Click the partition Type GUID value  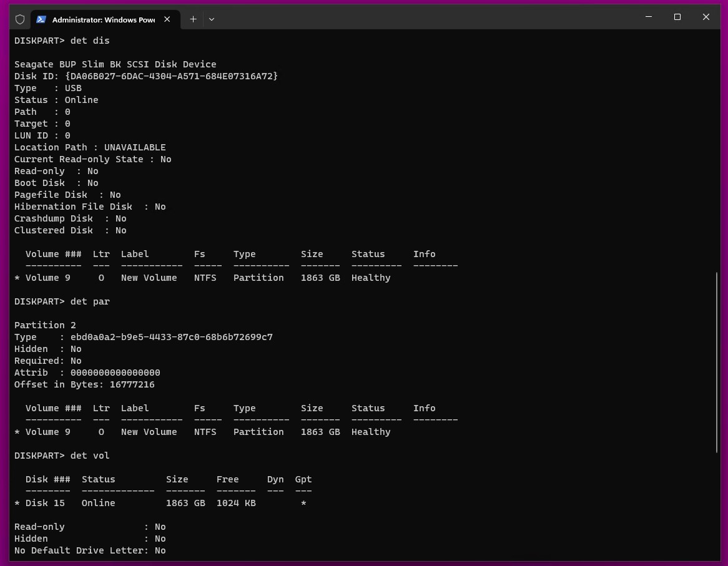point(171,337)
